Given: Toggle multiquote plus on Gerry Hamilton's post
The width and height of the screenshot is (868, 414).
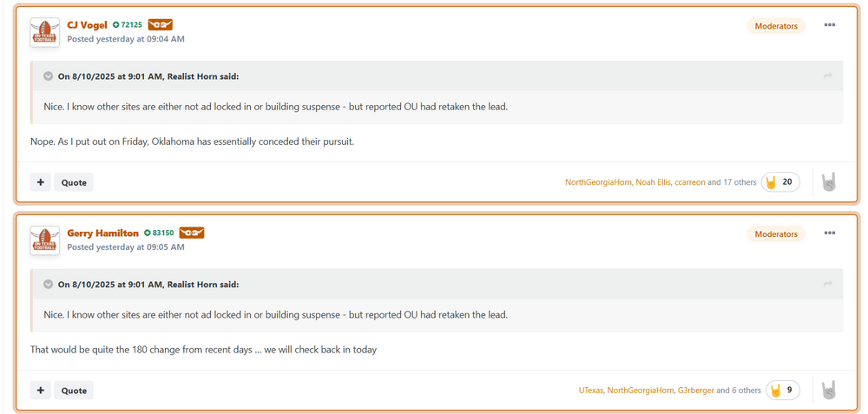Looking at the screenshot, I should click(x=41, y=391).
